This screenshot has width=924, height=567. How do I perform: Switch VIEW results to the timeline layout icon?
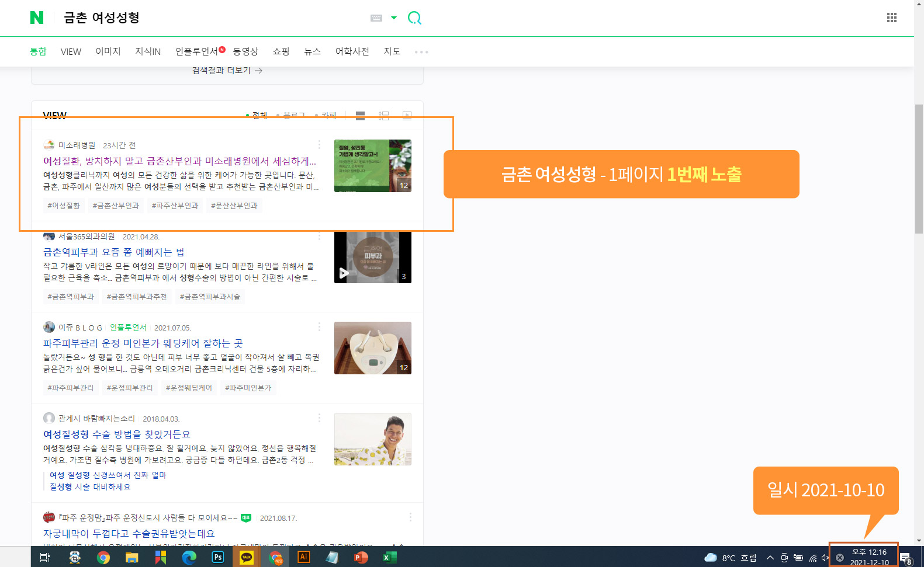coord(384,116)
